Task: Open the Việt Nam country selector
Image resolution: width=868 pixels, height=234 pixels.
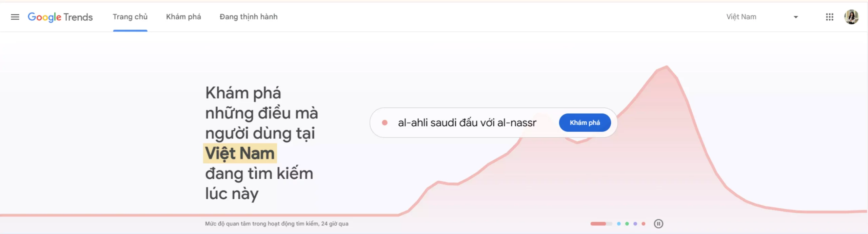Action: [x=741, y=17]
